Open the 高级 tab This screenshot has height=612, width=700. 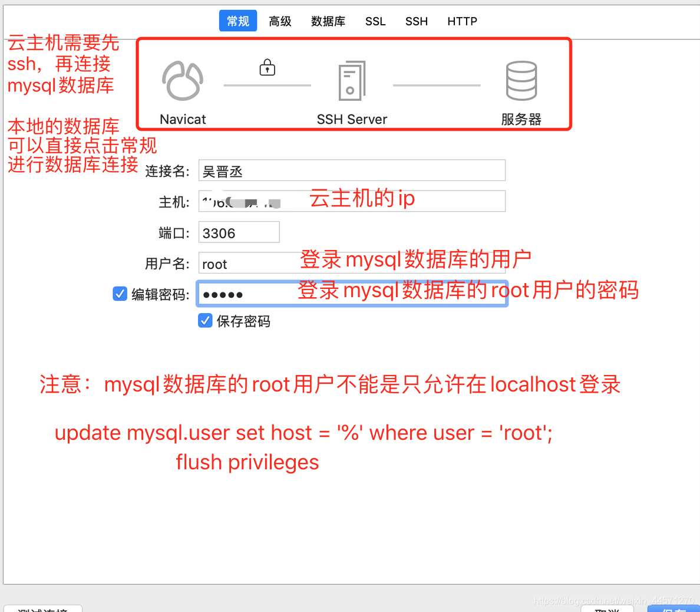click(x=280, y=21)
